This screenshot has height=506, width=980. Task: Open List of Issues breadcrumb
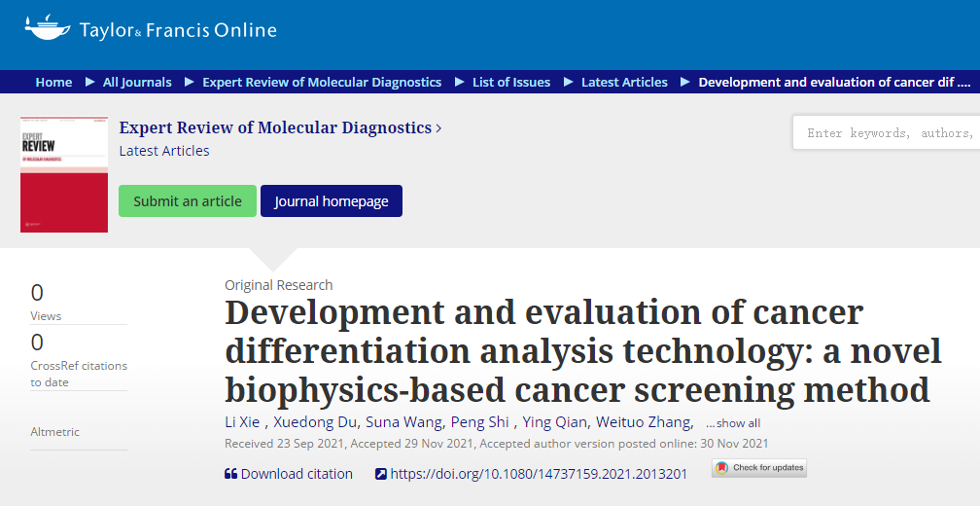coord(511,83)
